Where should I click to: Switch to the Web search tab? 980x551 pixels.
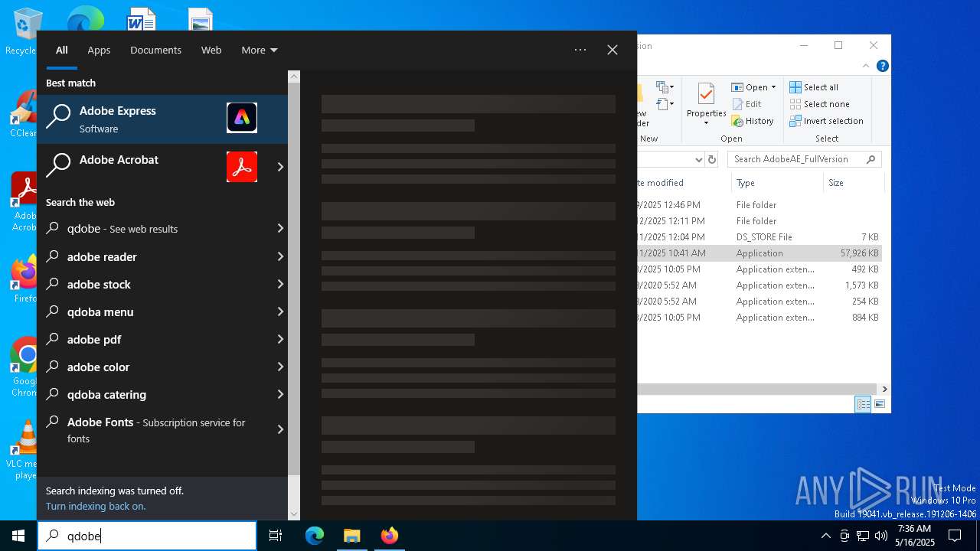coord(211,50)
